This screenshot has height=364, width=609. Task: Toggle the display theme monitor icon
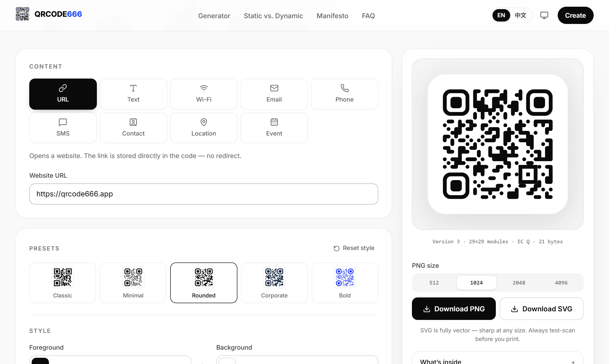click(x=544, y=15)
